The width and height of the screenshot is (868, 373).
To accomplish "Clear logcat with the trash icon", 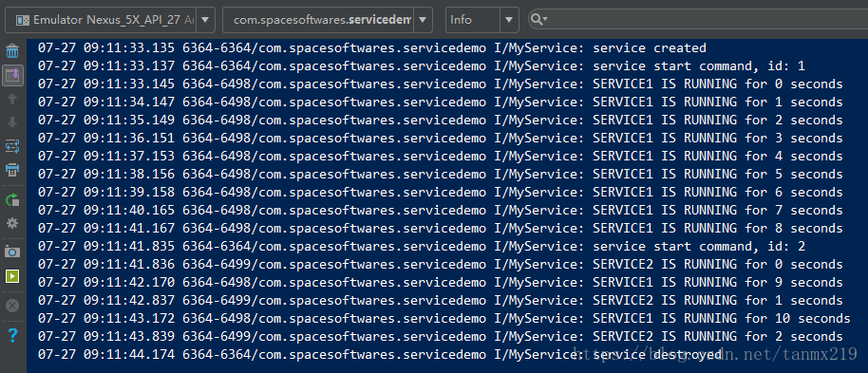I will 12,51.
